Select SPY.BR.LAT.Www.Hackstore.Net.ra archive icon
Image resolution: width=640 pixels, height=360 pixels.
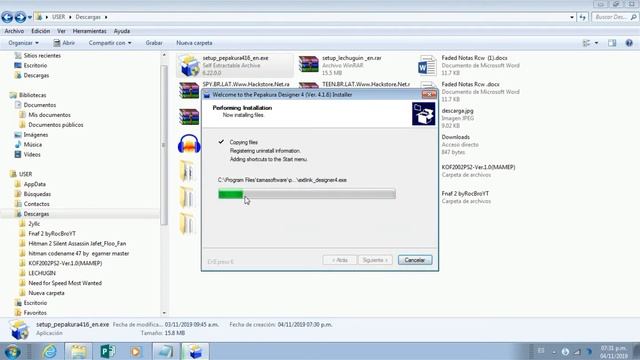click(189, 91)
